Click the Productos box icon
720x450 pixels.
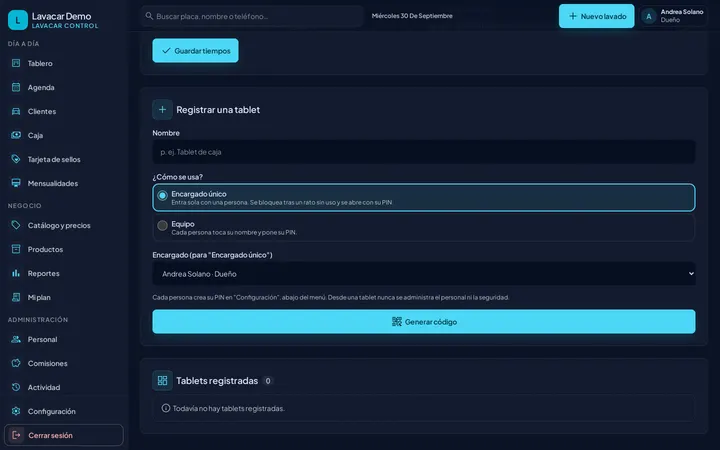pos(16,249)
